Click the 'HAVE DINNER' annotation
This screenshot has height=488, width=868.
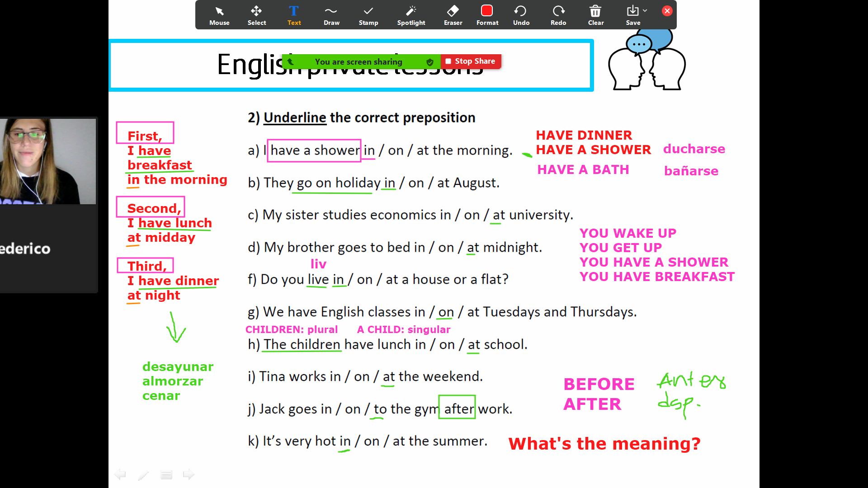click(584, 135)
